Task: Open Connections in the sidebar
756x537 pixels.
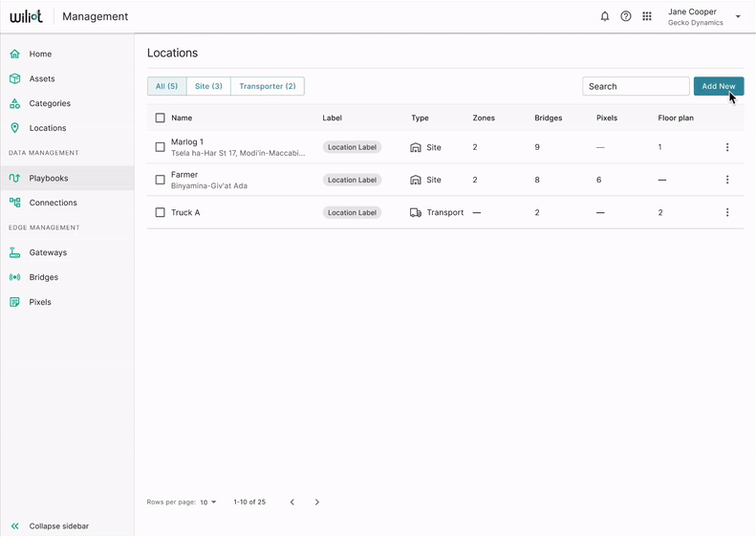Action: click(x=53, y=203)
